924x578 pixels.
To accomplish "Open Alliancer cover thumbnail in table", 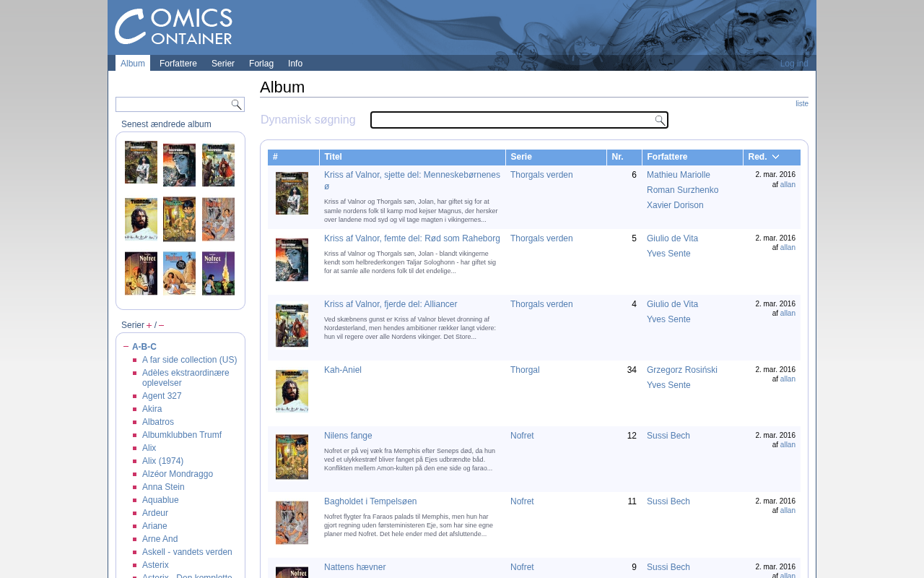I will (x=292, y=325).
